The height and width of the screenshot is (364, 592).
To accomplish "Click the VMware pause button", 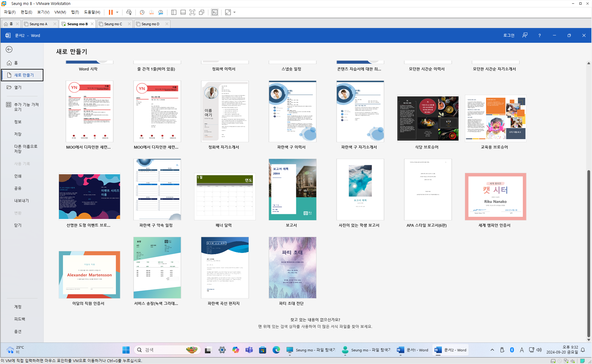I will pyautogui.click(x=110, y=12).
